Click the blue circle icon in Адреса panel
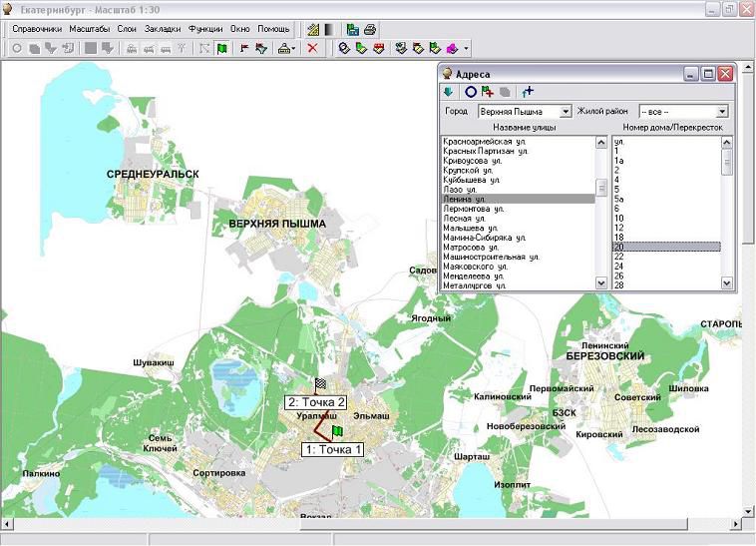 pos(470,92)
